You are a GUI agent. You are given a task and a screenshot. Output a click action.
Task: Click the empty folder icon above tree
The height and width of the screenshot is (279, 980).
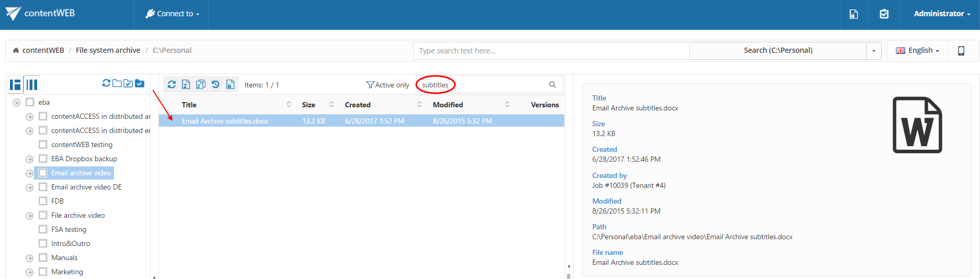click(x=117, y=83)
